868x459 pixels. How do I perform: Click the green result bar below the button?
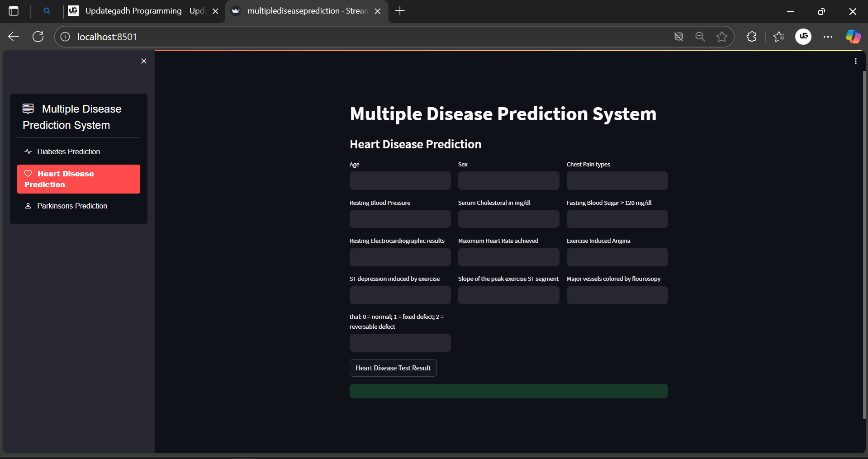point(508,391)
